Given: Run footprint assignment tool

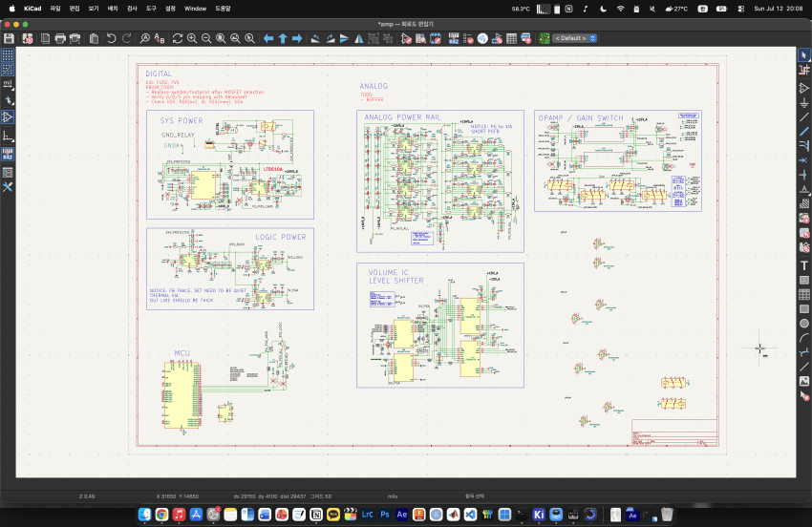Looking at the screenshot, I should tap(497, 38).
